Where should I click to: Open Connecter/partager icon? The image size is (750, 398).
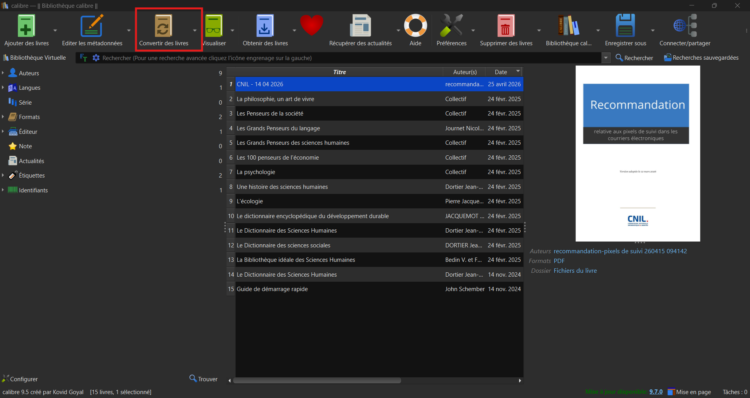coord(684,26)
